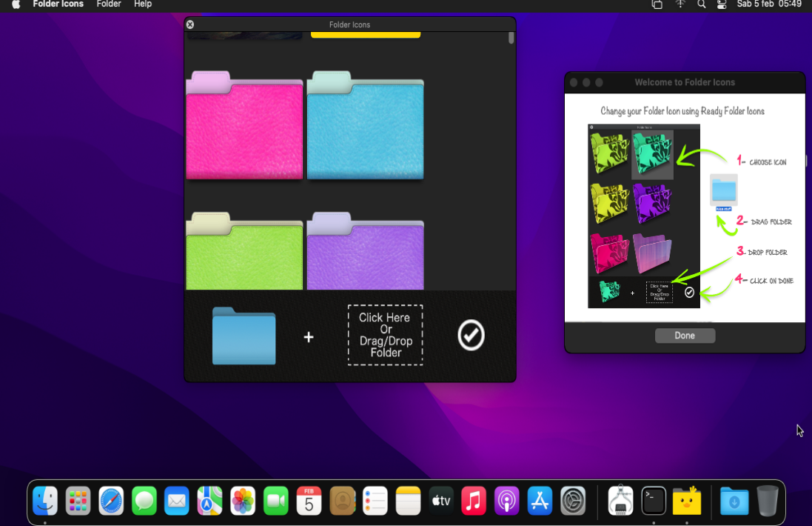Open the Help menu
Viewport: 812px width, 526px height.
[x=143, y=4]
